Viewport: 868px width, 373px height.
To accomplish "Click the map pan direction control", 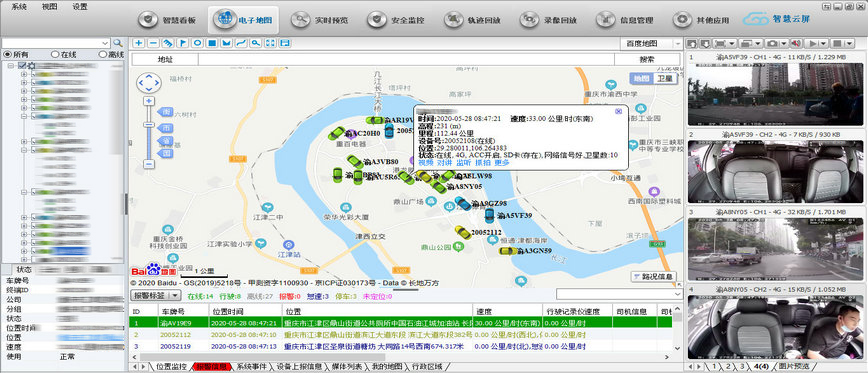I will tap(148, 82).
